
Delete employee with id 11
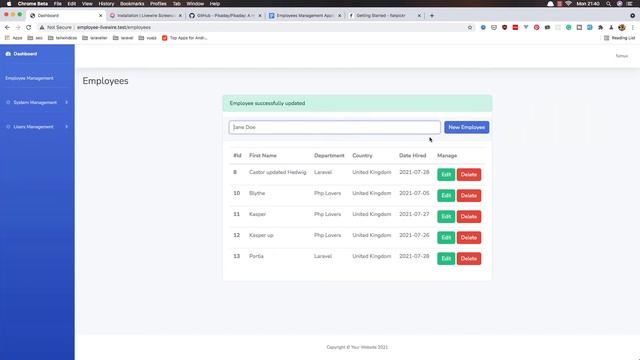click(x=469, y=217)
